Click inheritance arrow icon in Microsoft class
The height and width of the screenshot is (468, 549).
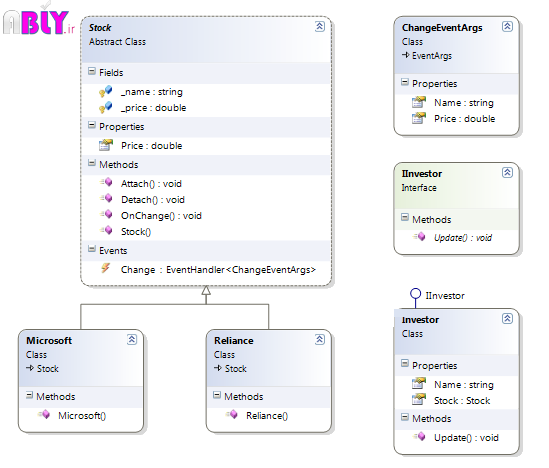tap(29, 368)
